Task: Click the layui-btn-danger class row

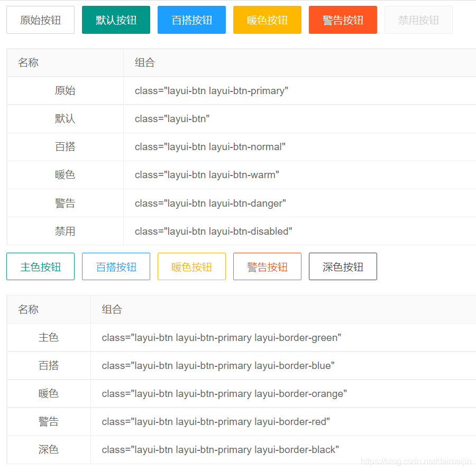Action: click(x=210, y=203)
